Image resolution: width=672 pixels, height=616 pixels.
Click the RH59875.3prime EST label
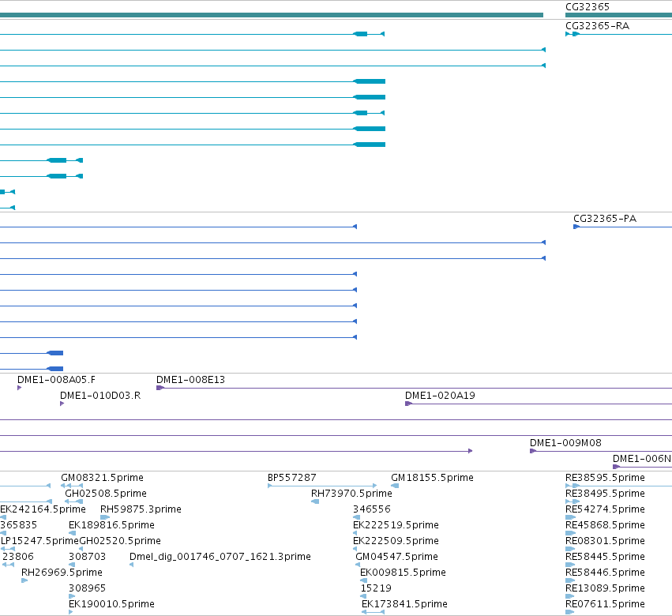141,509
